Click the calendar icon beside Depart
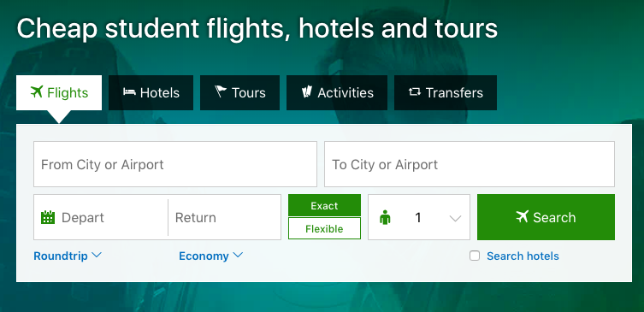 click(x=48, y=217)
